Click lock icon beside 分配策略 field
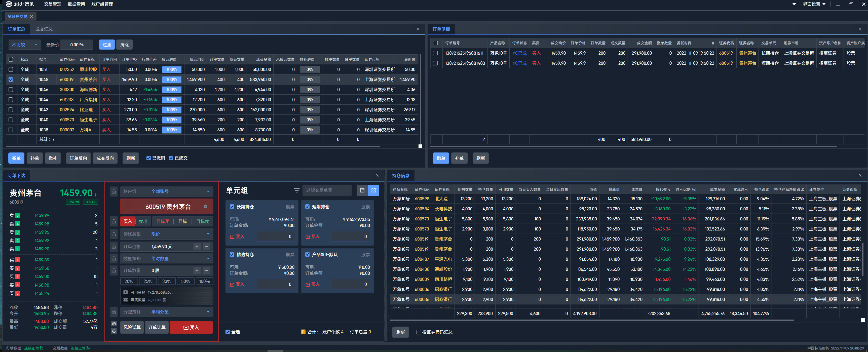Viewport: 868px width, 352px height. coord(114,312)
